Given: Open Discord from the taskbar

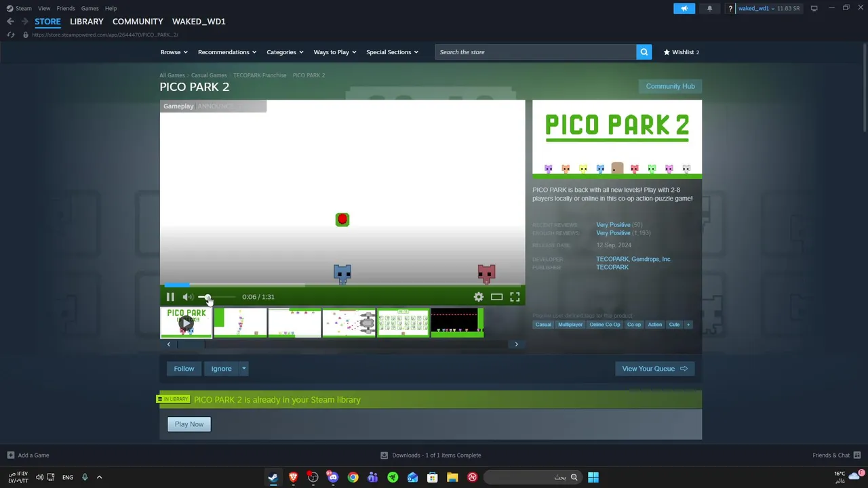Looking at the screenshot, I should pyautogui.click(x=333, y=477).
